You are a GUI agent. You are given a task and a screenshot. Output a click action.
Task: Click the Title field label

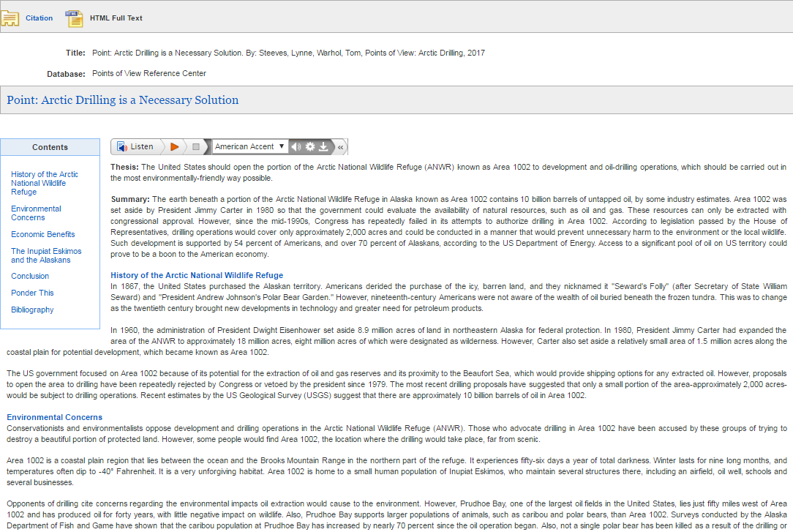pos(75,53)
